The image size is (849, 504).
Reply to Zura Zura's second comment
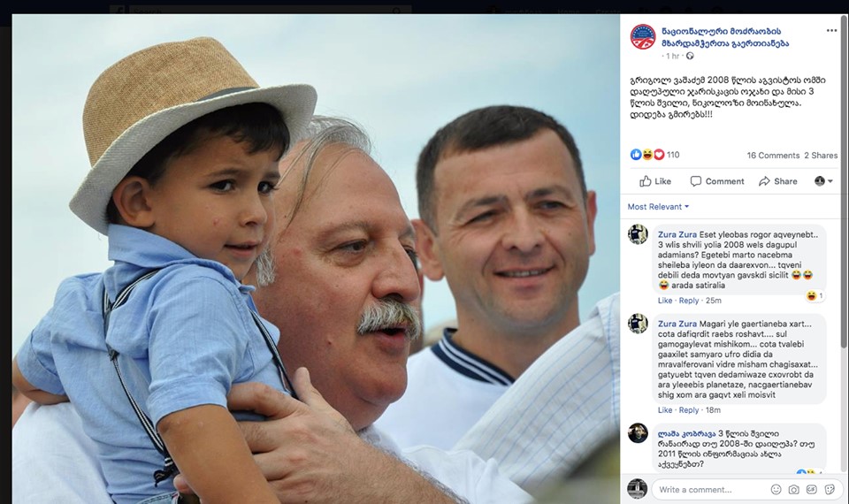pos(689,410)
